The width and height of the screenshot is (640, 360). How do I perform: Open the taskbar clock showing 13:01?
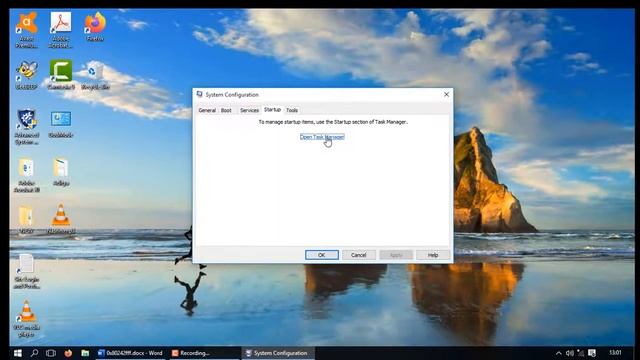pyautogui.click(x=616, y=353)
